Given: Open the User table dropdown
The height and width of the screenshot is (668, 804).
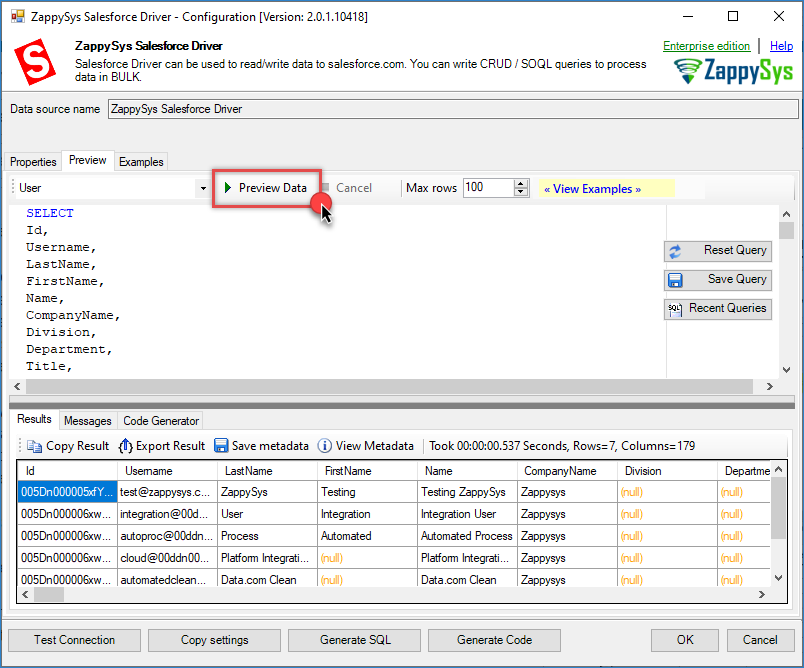Looking at the screenshot, I should coord(203,188).
